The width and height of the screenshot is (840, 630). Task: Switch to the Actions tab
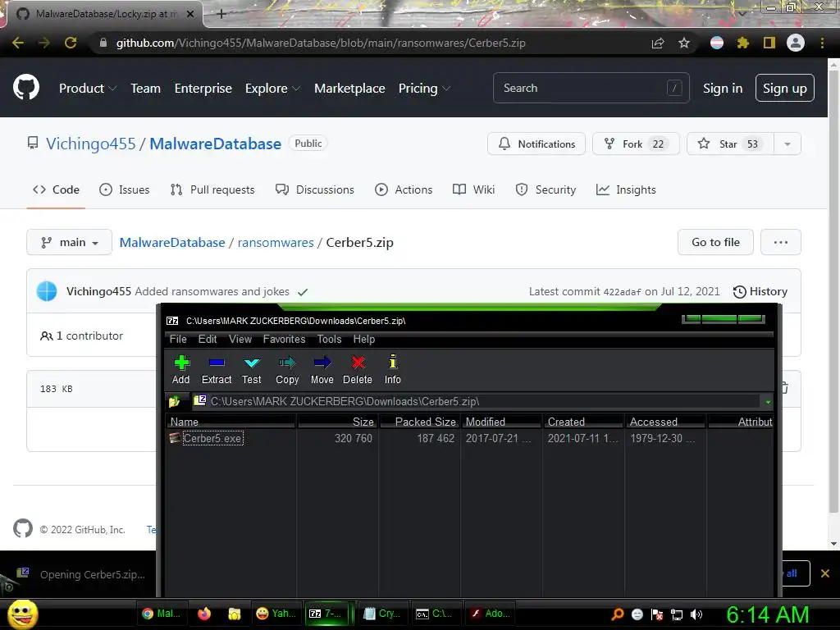[x=404, y=189]
